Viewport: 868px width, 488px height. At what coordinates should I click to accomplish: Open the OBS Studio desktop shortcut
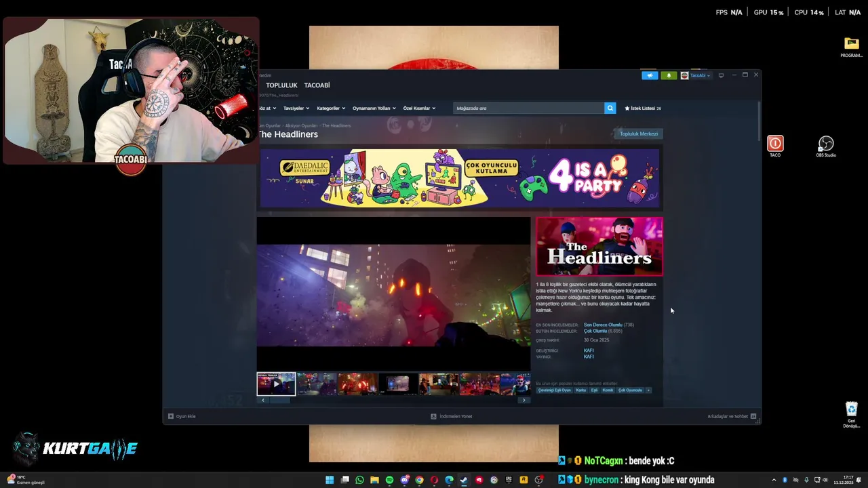pyautogui.click(x=826, y=146)
